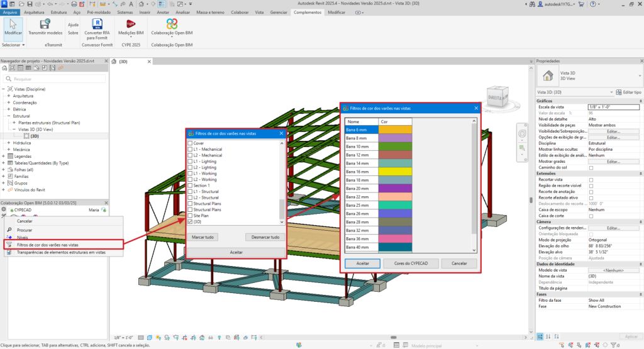Click the sun path icon in view control bar

[158, 338]
